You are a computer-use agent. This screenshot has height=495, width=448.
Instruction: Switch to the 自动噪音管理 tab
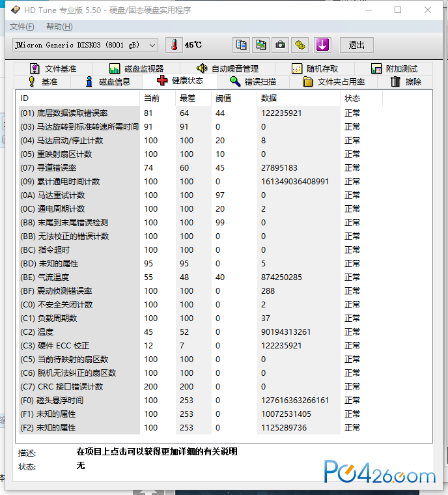coord(228,68)
